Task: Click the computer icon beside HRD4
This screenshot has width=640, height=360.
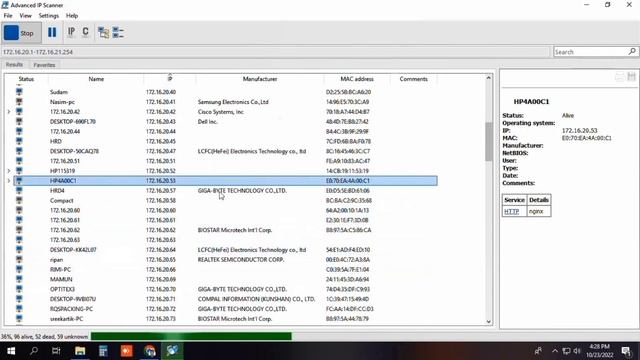Action: tap(19, 190)
